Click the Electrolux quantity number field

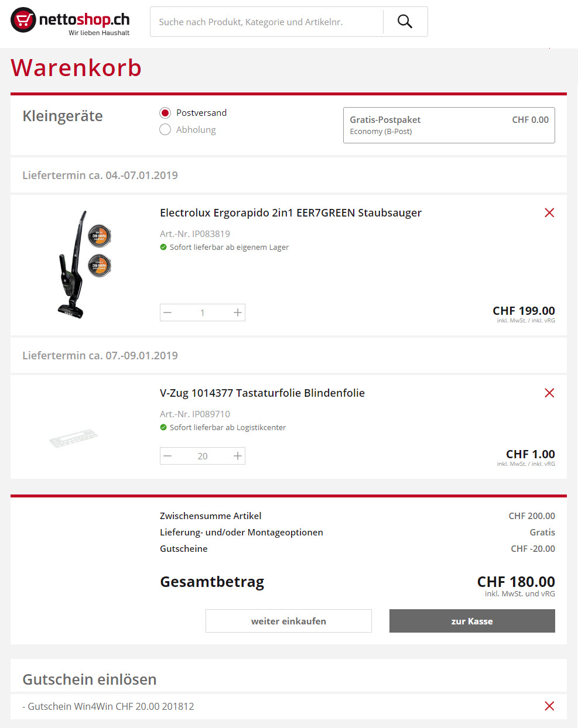coord(203,313)
